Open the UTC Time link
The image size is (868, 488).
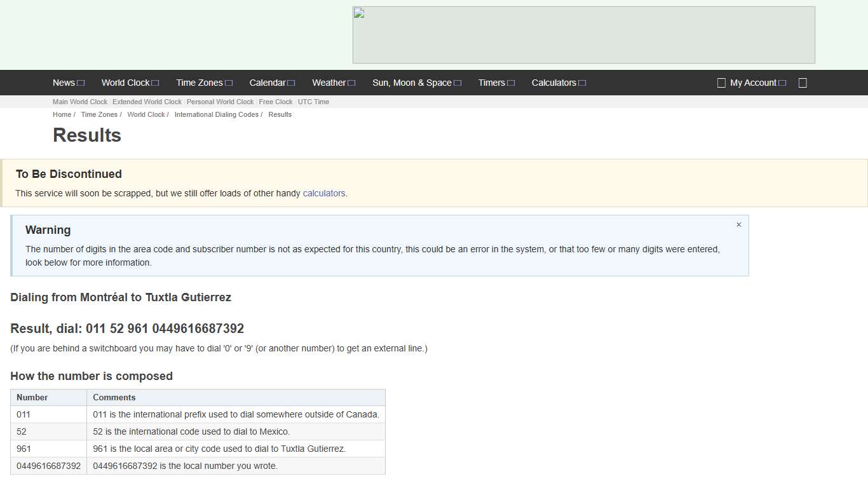tap(313, 102)
